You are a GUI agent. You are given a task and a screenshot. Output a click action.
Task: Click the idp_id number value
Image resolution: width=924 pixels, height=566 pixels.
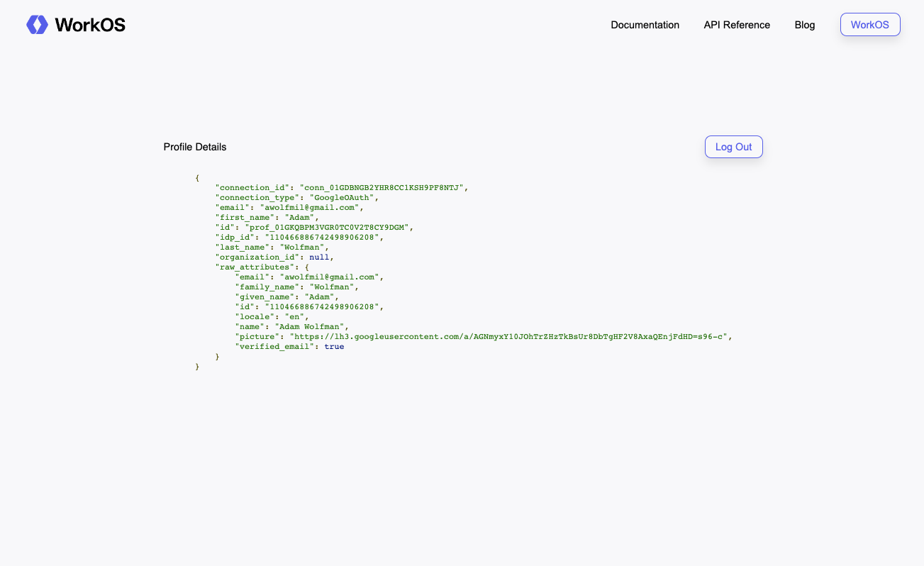click(x=322, y=237)
